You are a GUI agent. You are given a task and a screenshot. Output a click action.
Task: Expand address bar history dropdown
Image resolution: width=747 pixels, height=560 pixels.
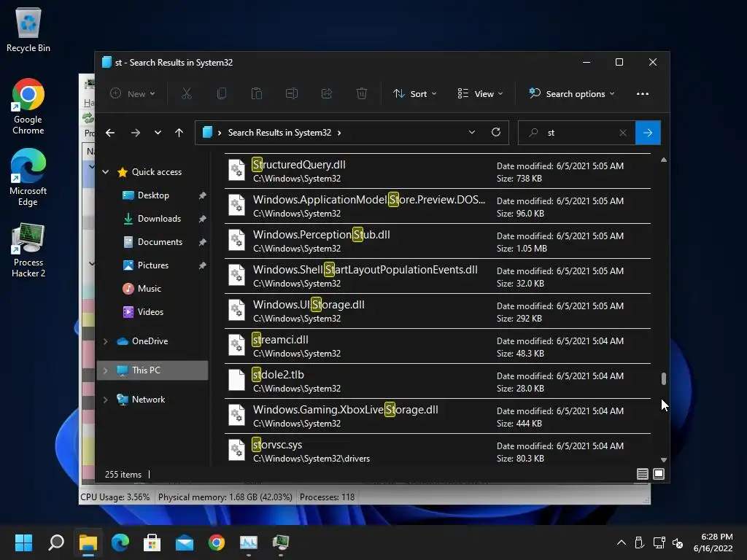(472, 133)
